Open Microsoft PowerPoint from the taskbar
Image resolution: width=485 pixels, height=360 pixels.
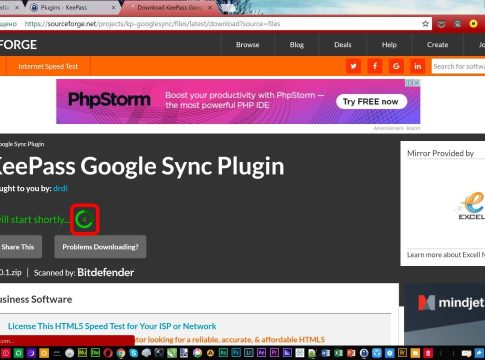[351, 353]
